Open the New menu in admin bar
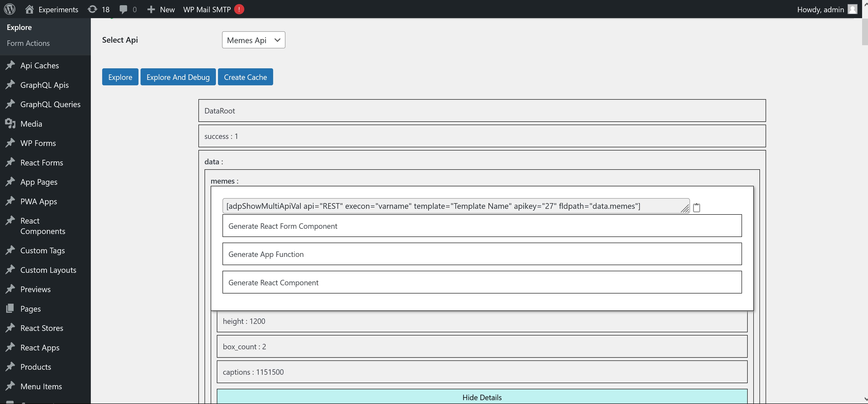This screenshot has width=868, height=404. point(161,9)
